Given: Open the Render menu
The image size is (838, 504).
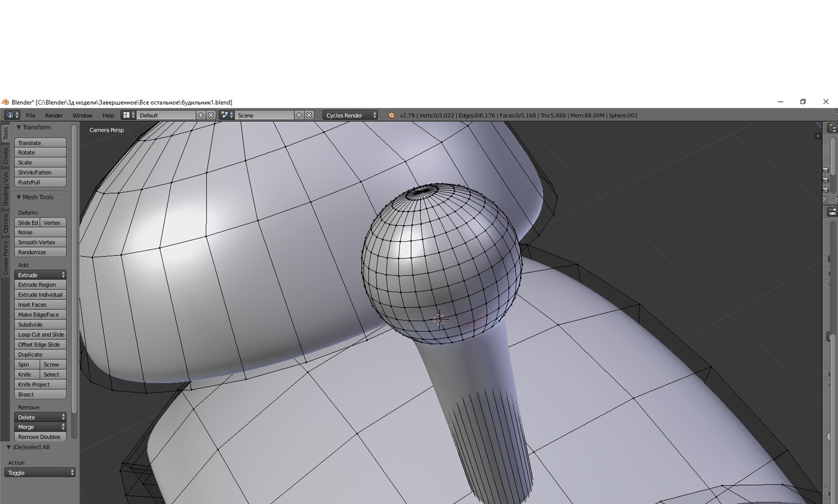Looking at the screenshot, I should coord(54,115).
